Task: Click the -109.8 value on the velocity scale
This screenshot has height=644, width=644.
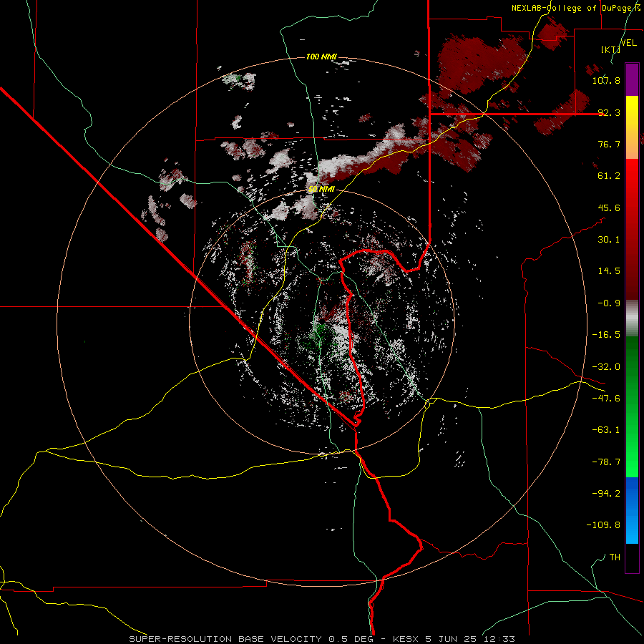Action: click(603, 525)
